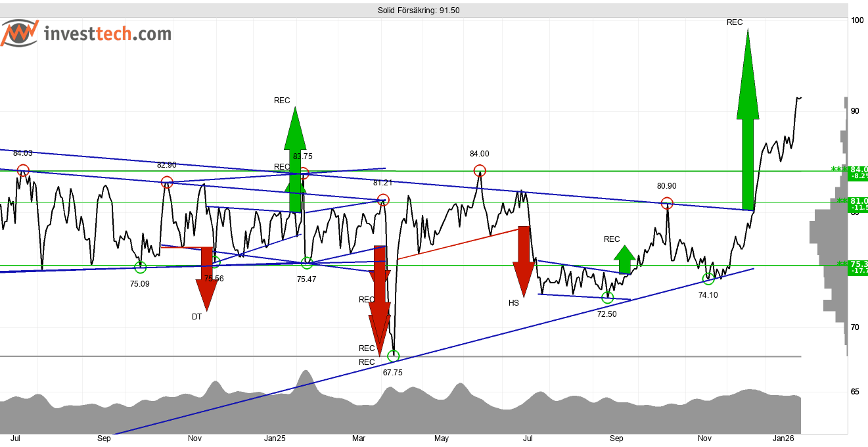This screenshot has height=447, width=868.
Task: Select the red circle at peak 80.90
Action: point(667,203)
